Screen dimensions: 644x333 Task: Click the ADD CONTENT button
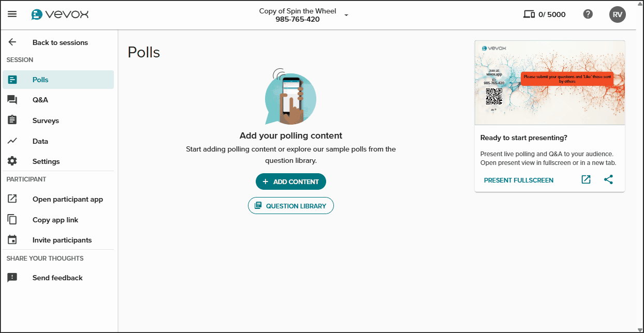pyautogui.click(x=290, y=181)
